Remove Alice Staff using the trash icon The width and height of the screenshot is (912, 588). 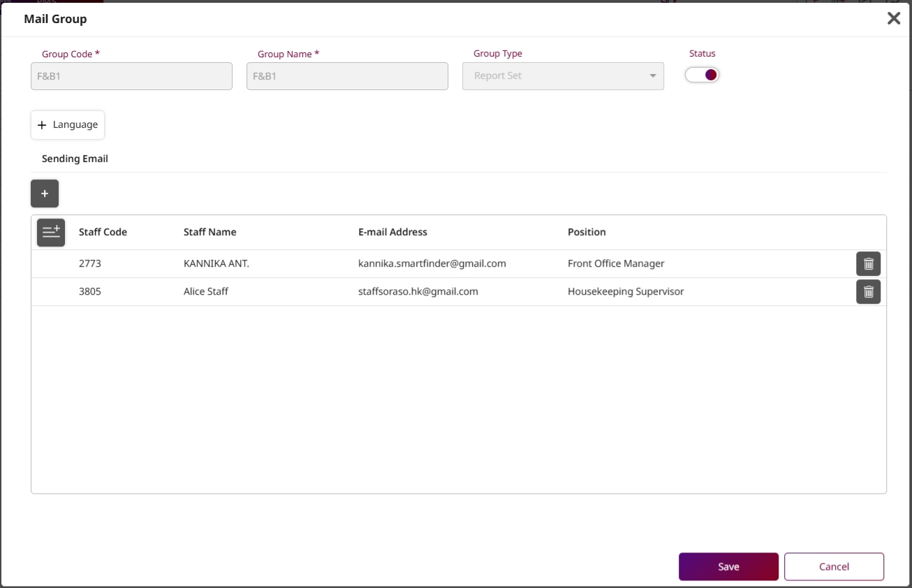(868, 292)
